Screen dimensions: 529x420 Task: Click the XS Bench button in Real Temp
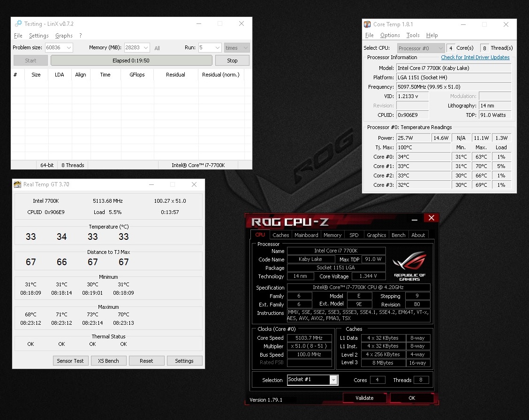109,360
